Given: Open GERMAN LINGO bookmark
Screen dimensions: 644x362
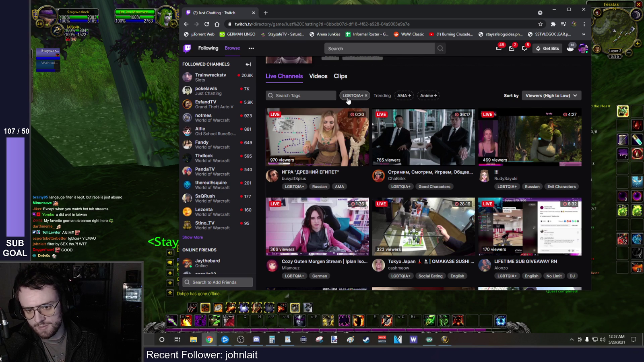Looking at the screenshot, I should click(x=237, y=34).
